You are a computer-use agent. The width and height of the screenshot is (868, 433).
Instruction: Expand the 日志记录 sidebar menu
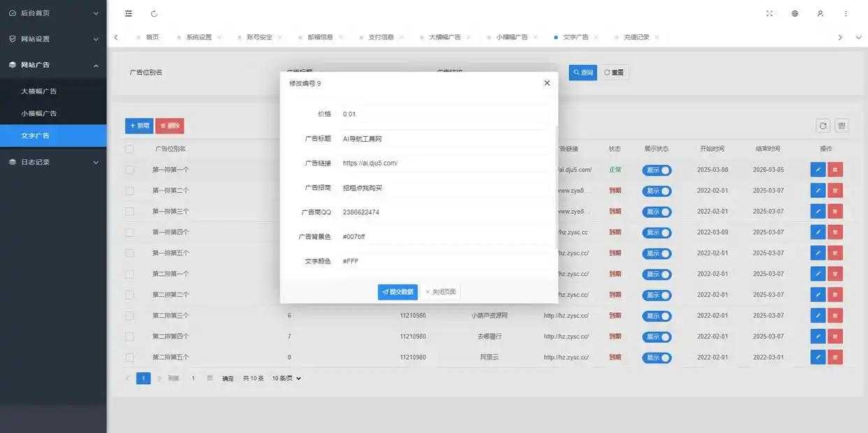pos(53,162)
